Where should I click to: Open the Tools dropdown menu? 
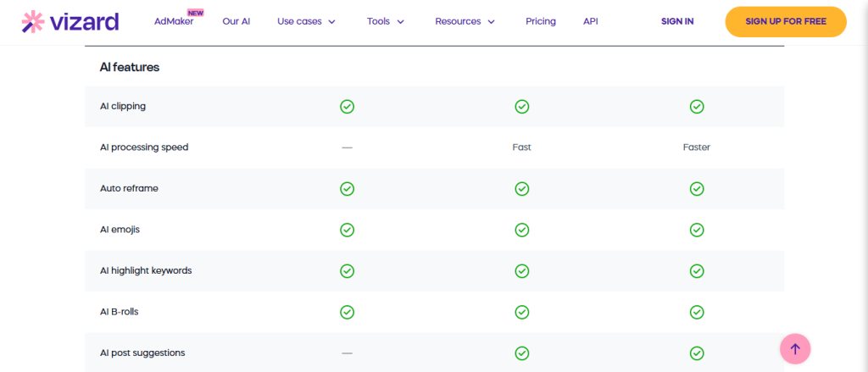click(385, 22)
